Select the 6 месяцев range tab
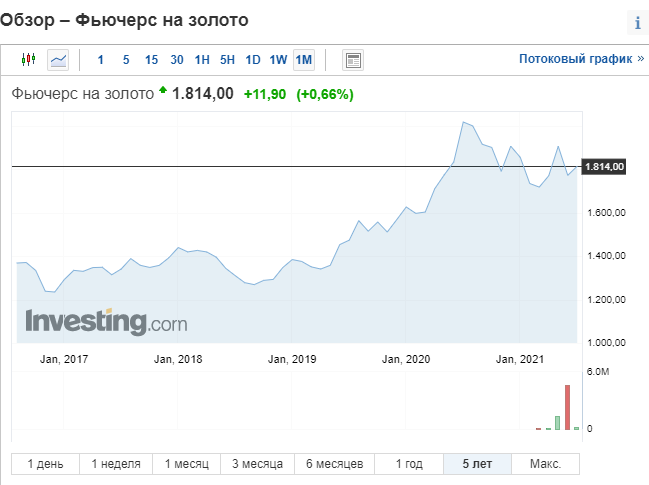Screen dimensions: 649x485 (334, 464)
